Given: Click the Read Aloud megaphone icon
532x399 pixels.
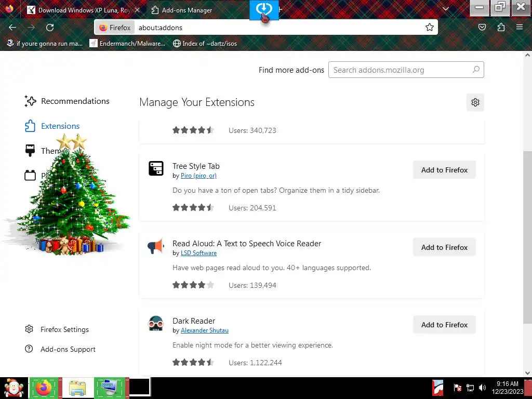Looking at the screenshot, I should 156,246.
